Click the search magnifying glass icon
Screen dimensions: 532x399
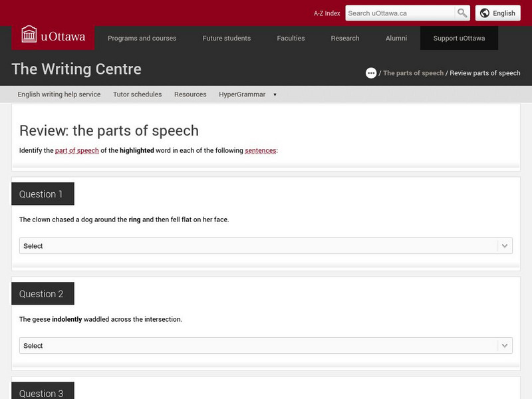click(x=462, y=13)
